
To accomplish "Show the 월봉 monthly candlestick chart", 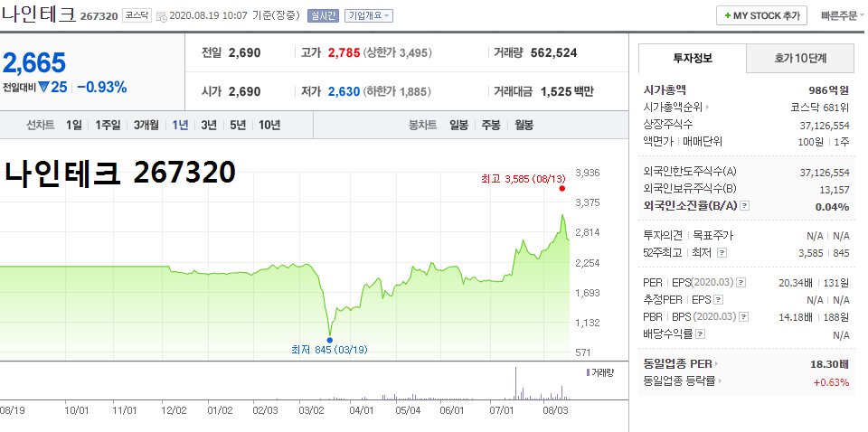I will 524,125.
